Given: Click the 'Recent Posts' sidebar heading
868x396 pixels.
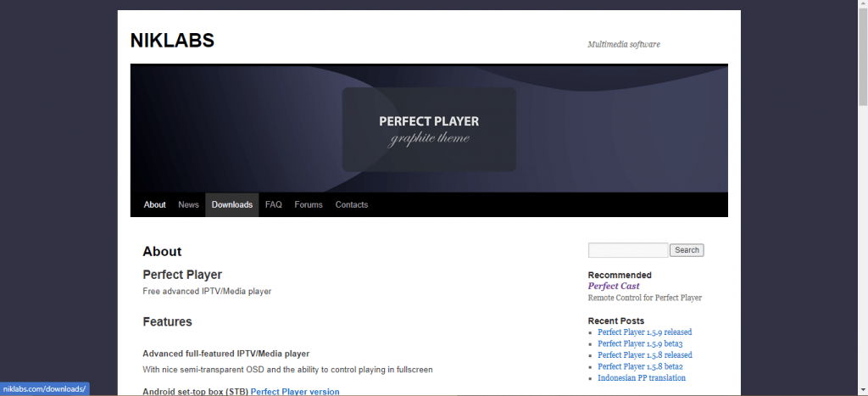Looking at the screenshot, I should pyautogui.click(x=616, y=321).
